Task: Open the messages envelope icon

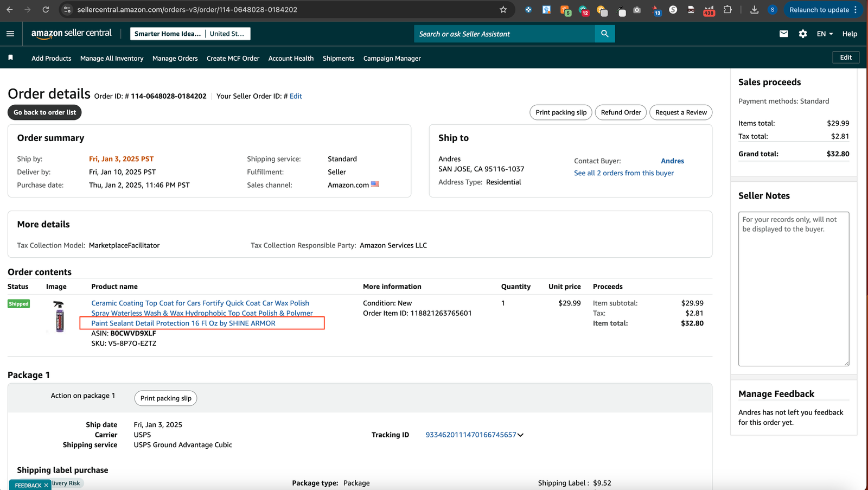Action: pos(784,34)
